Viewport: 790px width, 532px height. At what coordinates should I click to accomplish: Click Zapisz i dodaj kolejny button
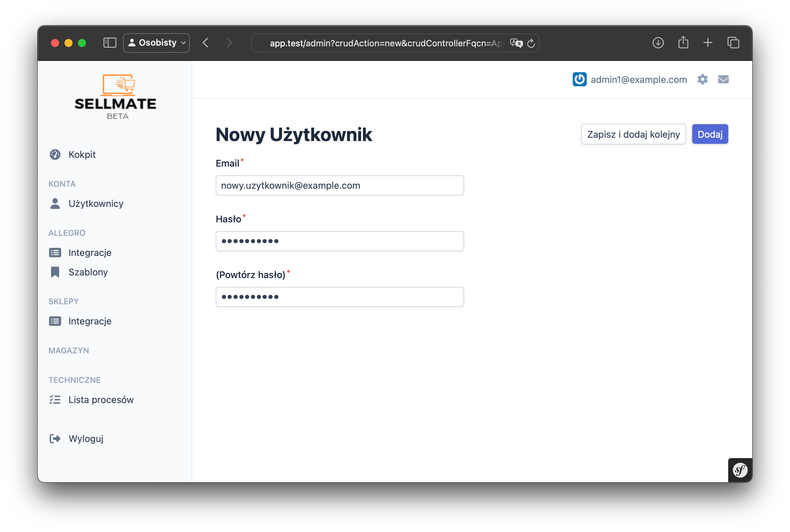pyautogui.click(x=633, y=134)
